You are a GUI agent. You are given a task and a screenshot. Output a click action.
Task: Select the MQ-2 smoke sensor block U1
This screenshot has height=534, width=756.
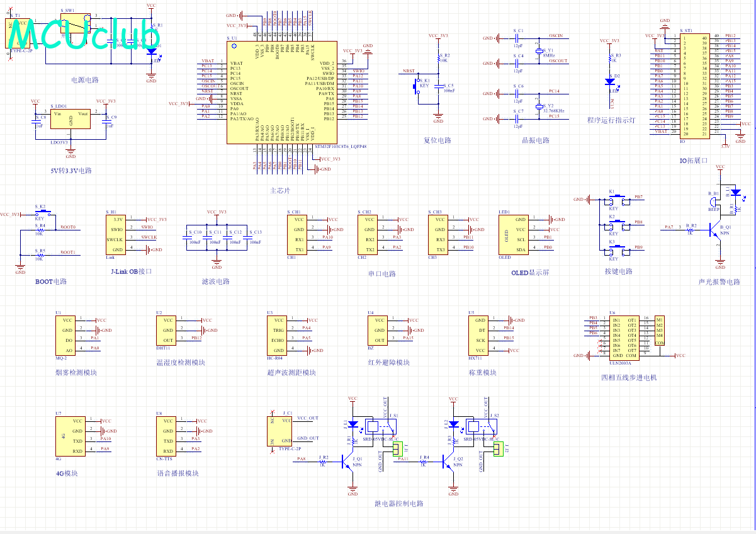point(66,336)
